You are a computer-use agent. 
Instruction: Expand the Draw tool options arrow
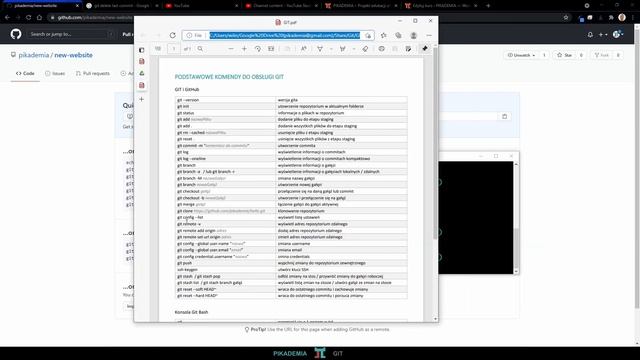331,49
